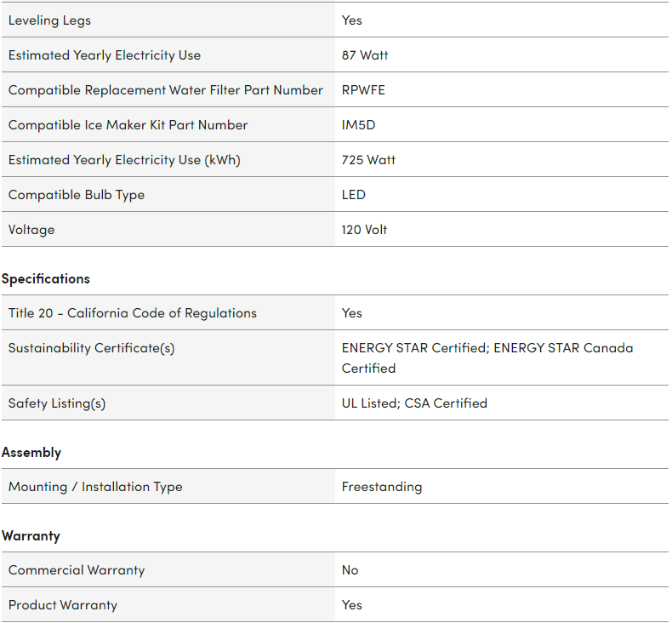Select the IM5D ice maker value
The width and height of the screenshot is (672, 623).
click(358, 125)
